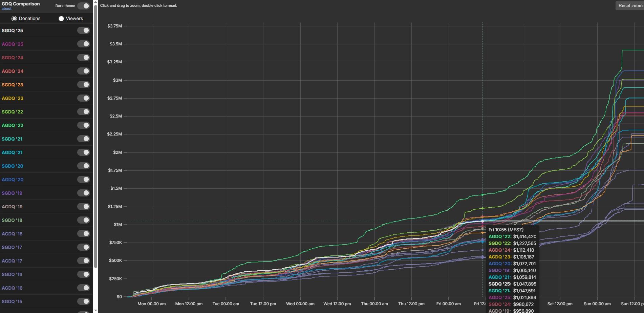Image resolution: width=644 pixels, height=313 pixels.
Task: Toggle the AGDQ '23 series switch
Action: tap(83, 98)
